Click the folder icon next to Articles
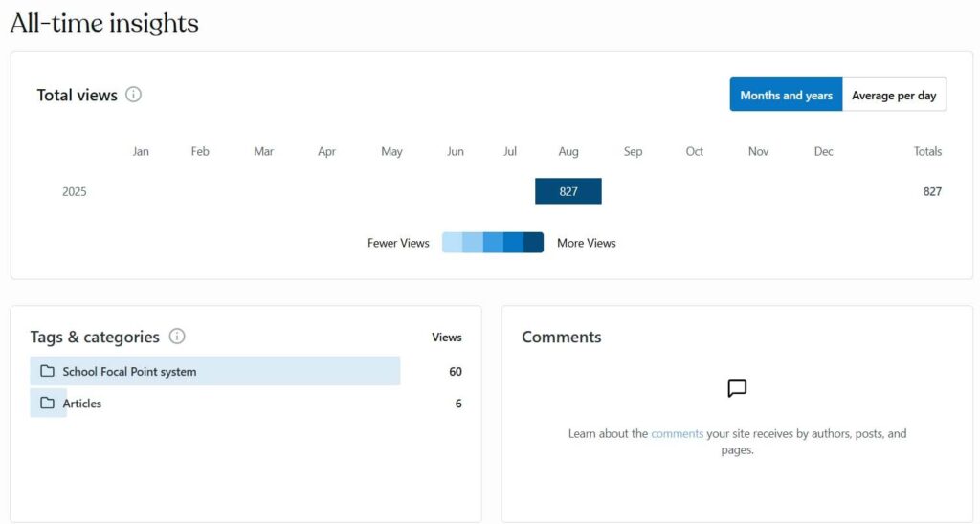The image size is (980, 524). click(x=47, y=403)
